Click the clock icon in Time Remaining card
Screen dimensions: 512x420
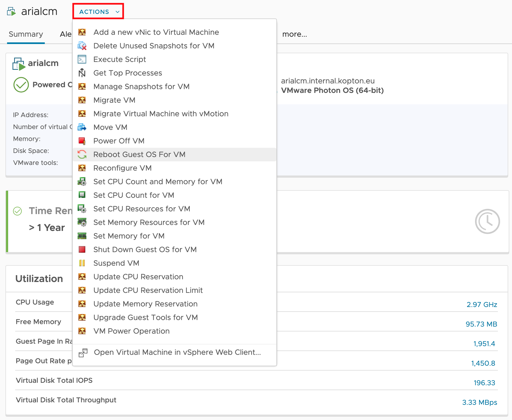[488, 221]
